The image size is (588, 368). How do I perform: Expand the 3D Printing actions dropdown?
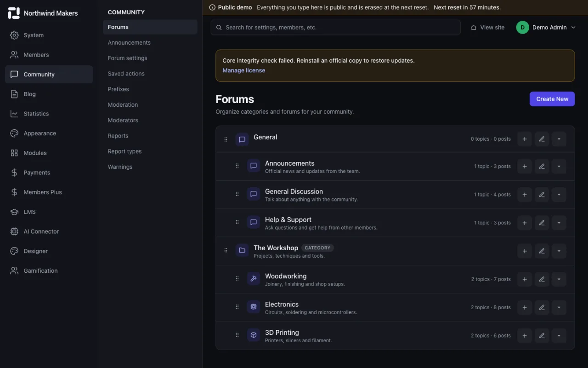(x=559, y=336)
